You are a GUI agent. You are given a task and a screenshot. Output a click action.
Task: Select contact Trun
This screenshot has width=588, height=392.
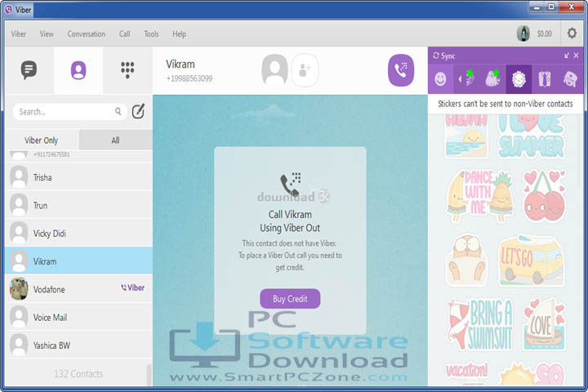click(79, 205)
